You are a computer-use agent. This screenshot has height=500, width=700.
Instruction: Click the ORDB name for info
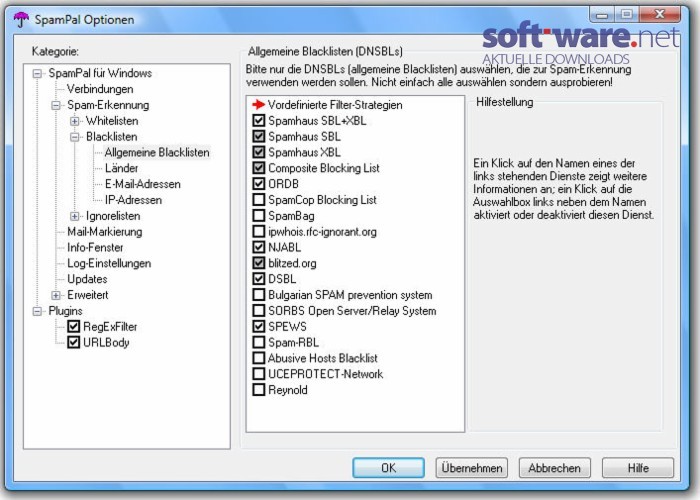(283, 183)
